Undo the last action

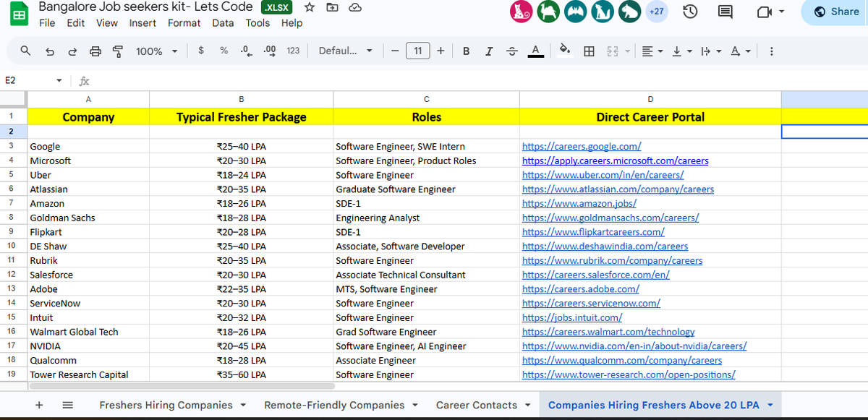[x=49, y=51]
